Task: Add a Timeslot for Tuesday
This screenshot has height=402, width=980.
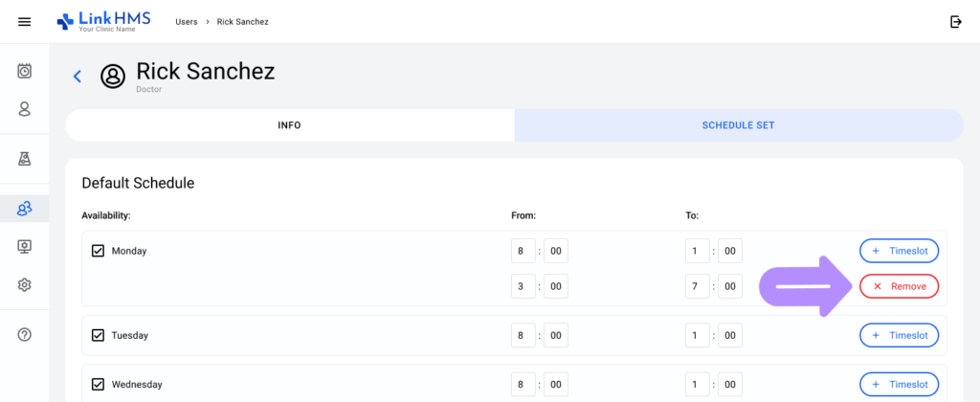Action: point(899,335)
